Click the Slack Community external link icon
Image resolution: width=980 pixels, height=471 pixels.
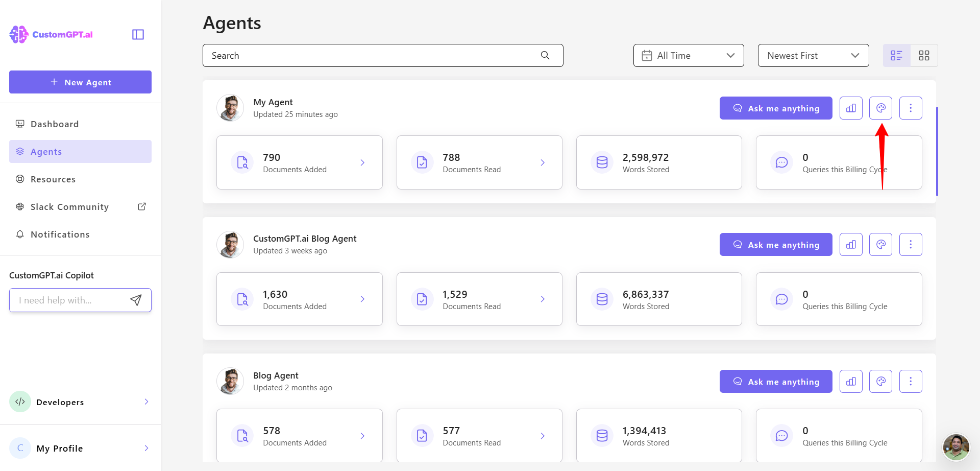pos(142,206)
